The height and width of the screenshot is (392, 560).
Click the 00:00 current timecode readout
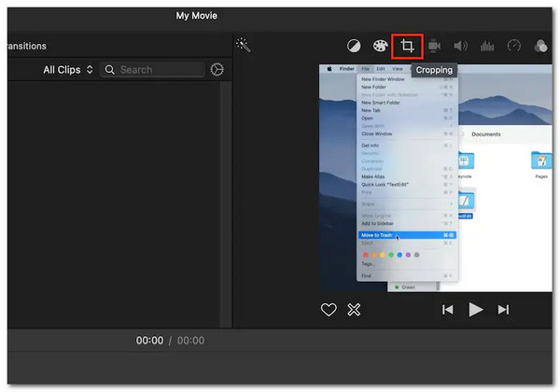pyautogui.click(x=149, y=341)
